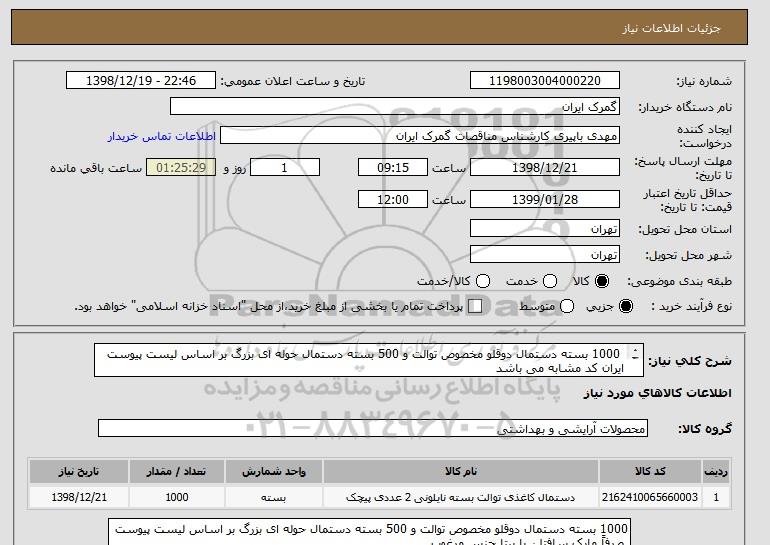Click the buyer organization field گمرک ایران
Screen dimensions: 770x545
tap(395, 106)
